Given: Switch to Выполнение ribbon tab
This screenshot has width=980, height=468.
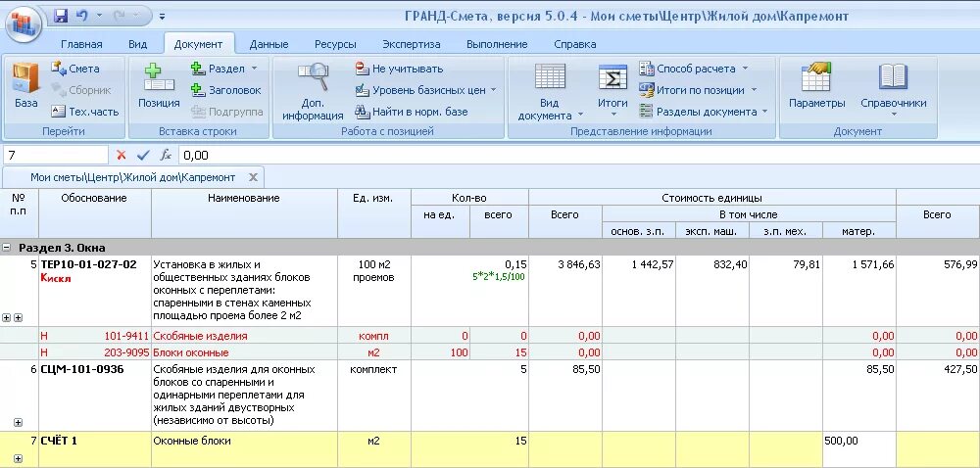Looking at the screenshot, I should [497, 44].
